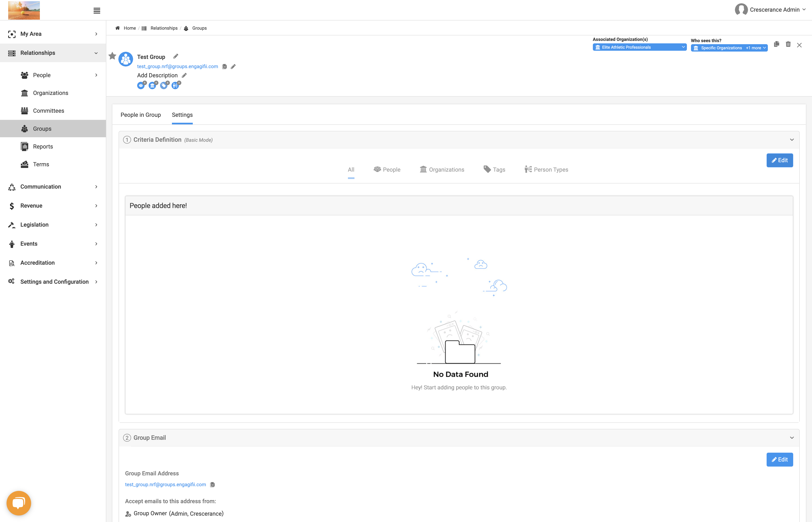
Task: Open Who sees this dropdown
Action: click(x=729, y=48)
